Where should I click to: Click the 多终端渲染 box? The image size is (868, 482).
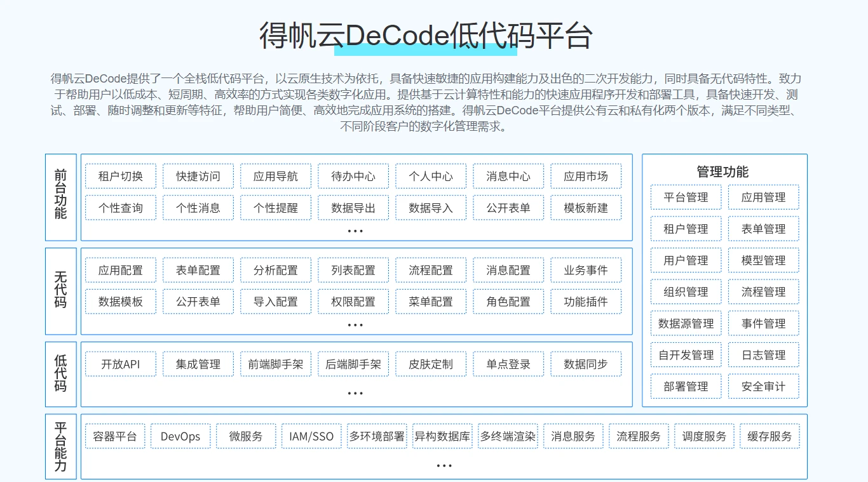(x=508, y=437)
